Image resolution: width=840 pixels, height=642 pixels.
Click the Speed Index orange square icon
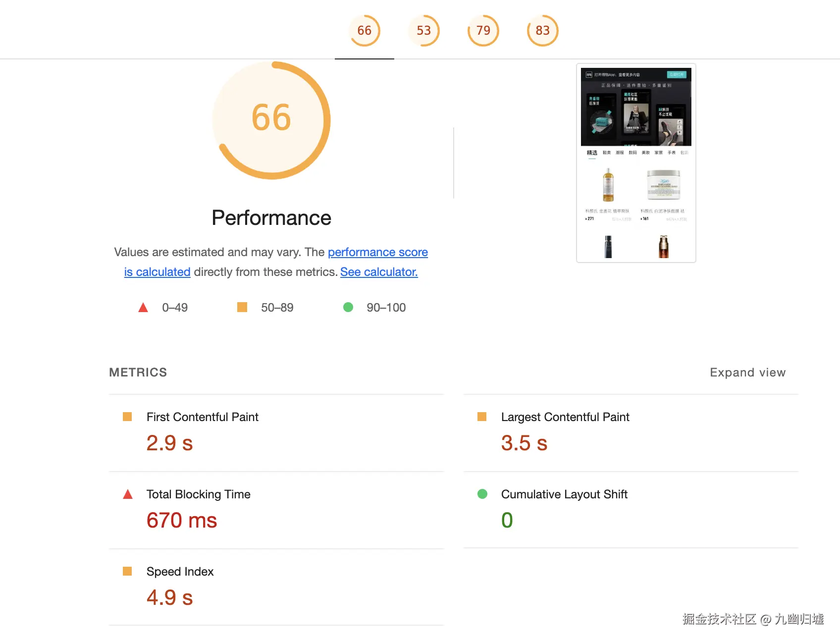tap(127, 571)
